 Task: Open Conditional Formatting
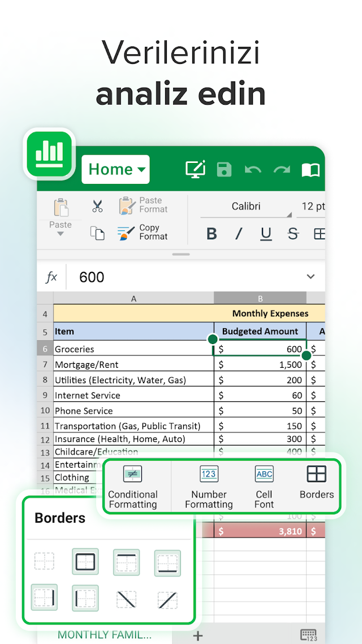[x=133, y=486]
